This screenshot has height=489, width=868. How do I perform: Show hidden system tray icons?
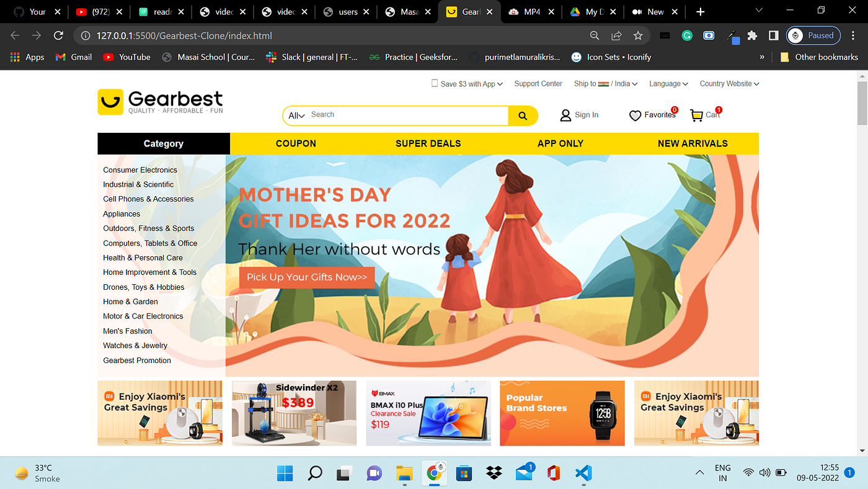[x=699, y=473]
